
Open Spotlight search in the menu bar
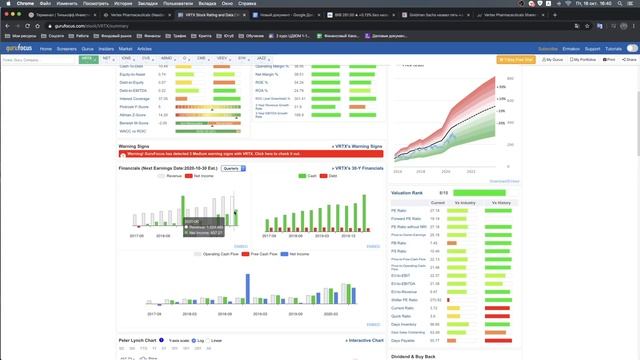(x=620, y=3)
